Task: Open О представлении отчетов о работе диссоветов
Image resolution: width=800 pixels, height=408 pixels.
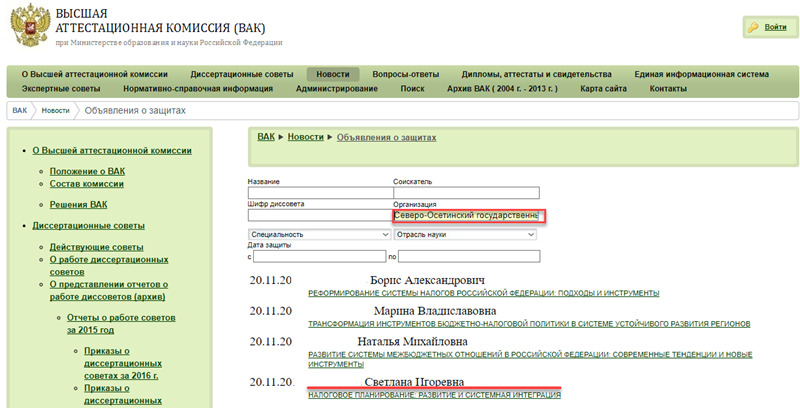Action: (109, 290)
